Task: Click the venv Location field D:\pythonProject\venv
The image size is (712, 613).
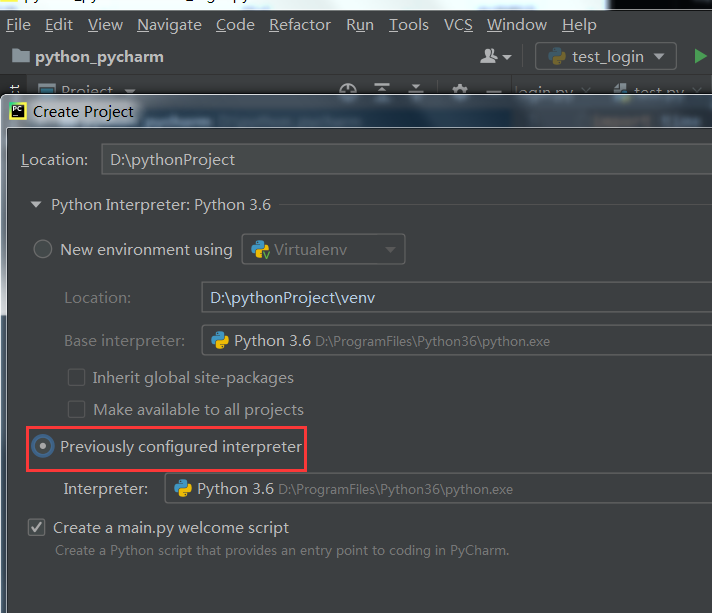Action: 456,297
